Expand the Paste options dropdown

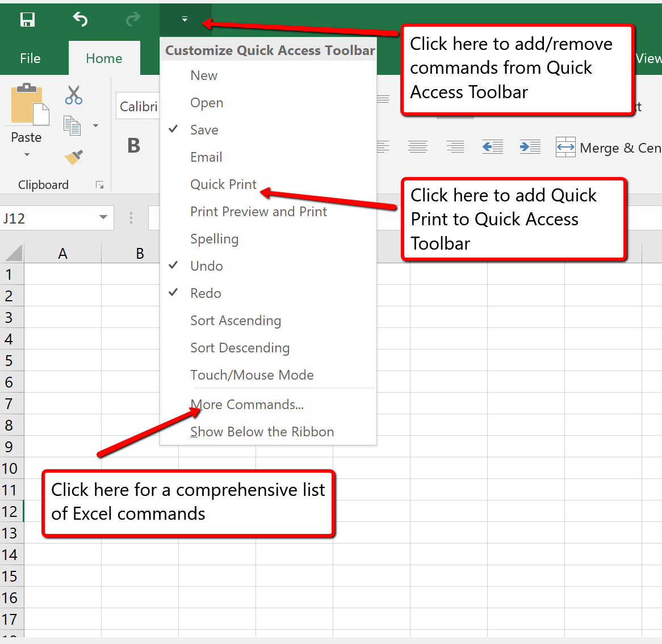pyautogui.click(x=26, y=154)
